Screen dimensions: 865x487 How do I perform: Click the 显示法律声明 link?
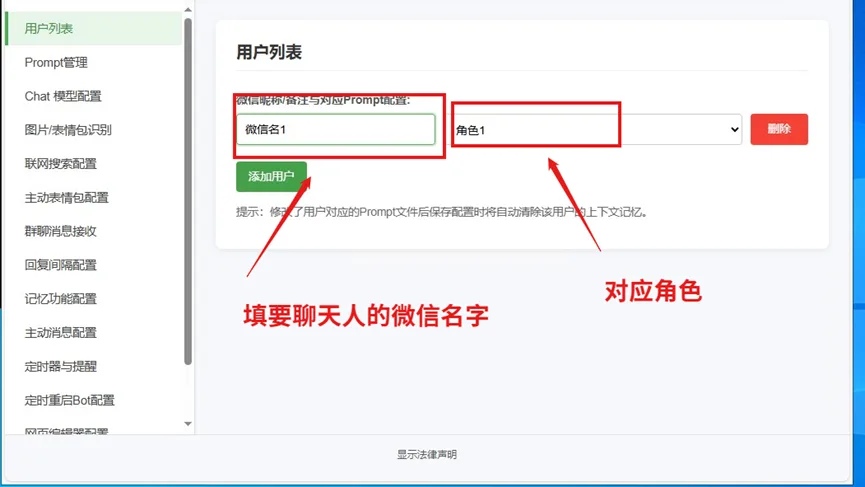pyautogui.click(x=427, y=454)
